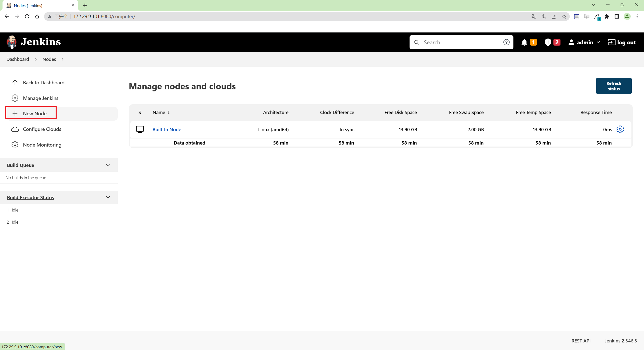This screenshot has width=644, height=350.
Task: Click executor 2 Idle row
Action: pyautogui.click(x=59, y=222)
